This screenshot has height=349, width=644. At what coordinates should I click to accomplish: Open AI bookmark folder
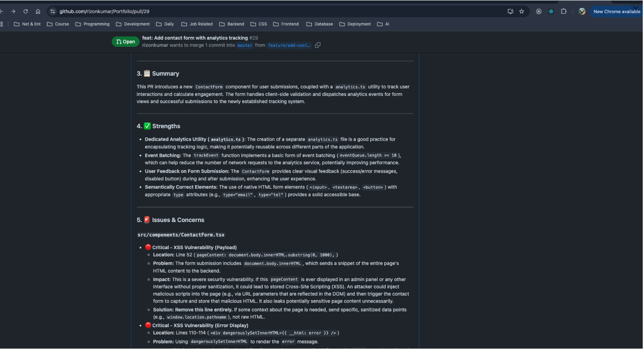383,24
